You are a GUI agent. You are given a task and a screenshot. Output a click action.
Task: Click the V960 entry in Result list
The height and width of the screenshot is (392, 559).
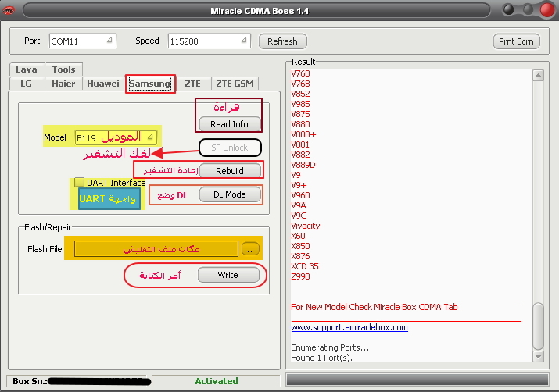point(300,195)
